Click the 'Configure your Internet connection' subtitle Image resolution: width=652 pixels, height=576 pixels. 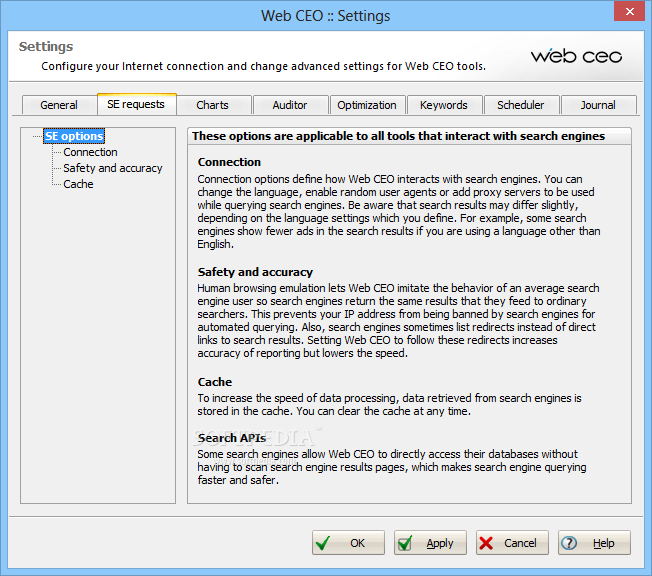click(x=263, y=66)
